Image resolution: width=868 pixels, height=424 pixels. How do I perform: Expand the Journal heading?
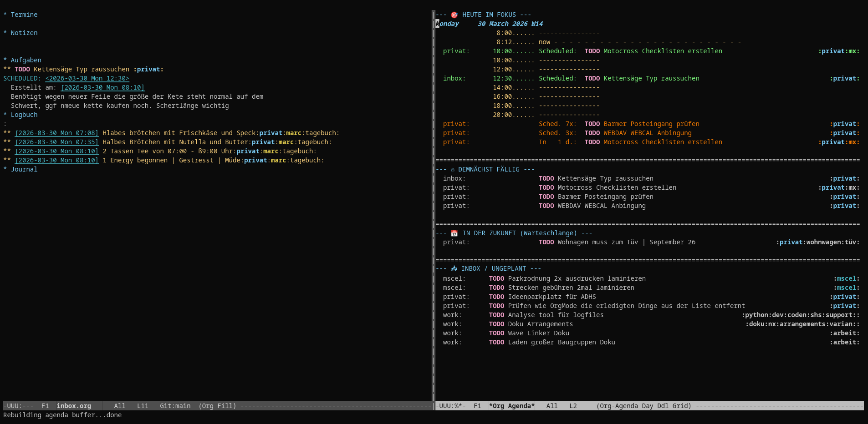point(24,170)
